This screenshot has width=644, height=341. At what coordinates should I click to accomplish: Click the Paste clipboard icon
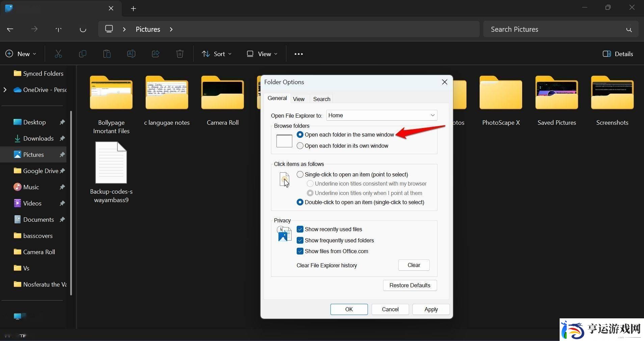107,54
